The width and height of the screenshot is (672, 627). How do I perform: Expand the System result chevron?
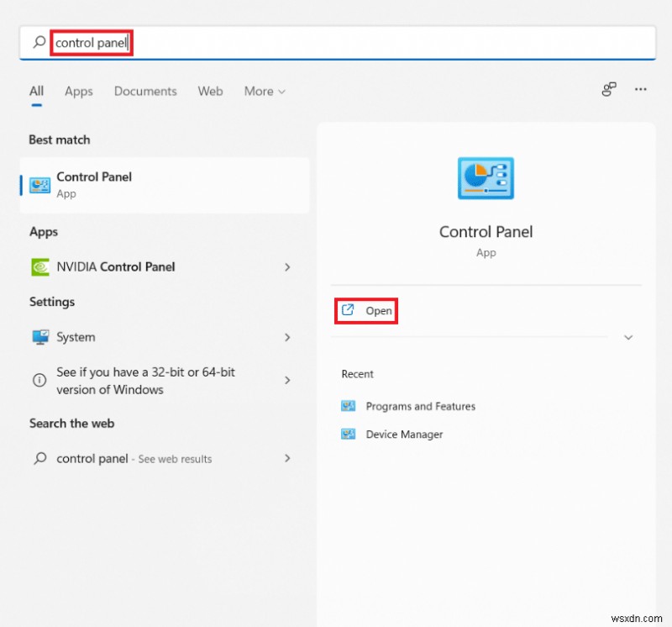[287, 338]
